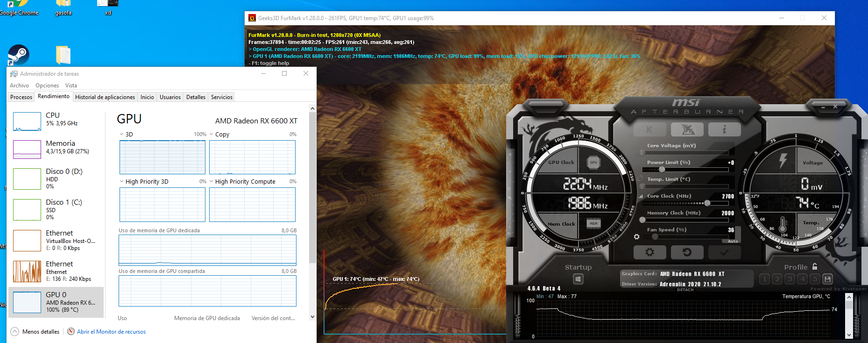This screenshot has width=868, height=343.
Task: Toggle the Startup Windows logo button in Afterburner
Action: [x=578, y=279]
